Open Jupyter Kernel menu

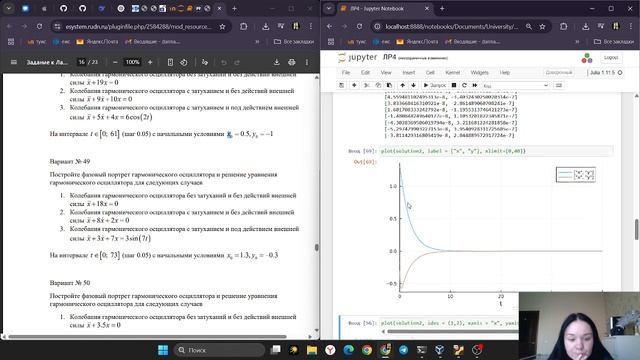click(452, 73)
